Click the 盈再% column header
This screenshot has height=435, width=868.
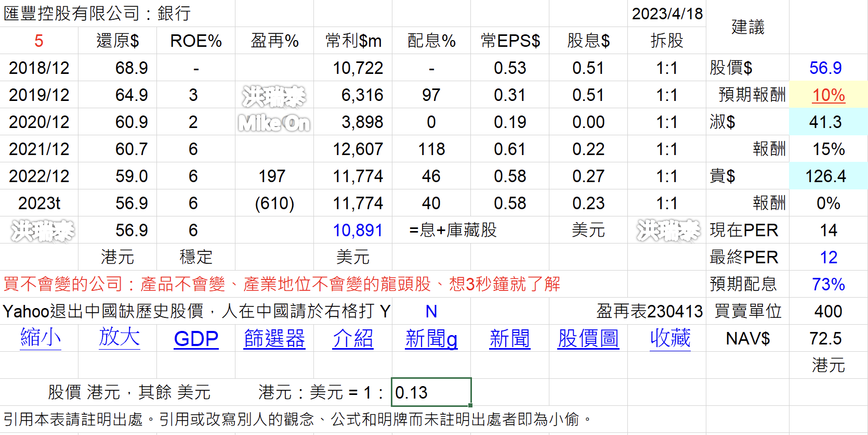coord(274,41)
